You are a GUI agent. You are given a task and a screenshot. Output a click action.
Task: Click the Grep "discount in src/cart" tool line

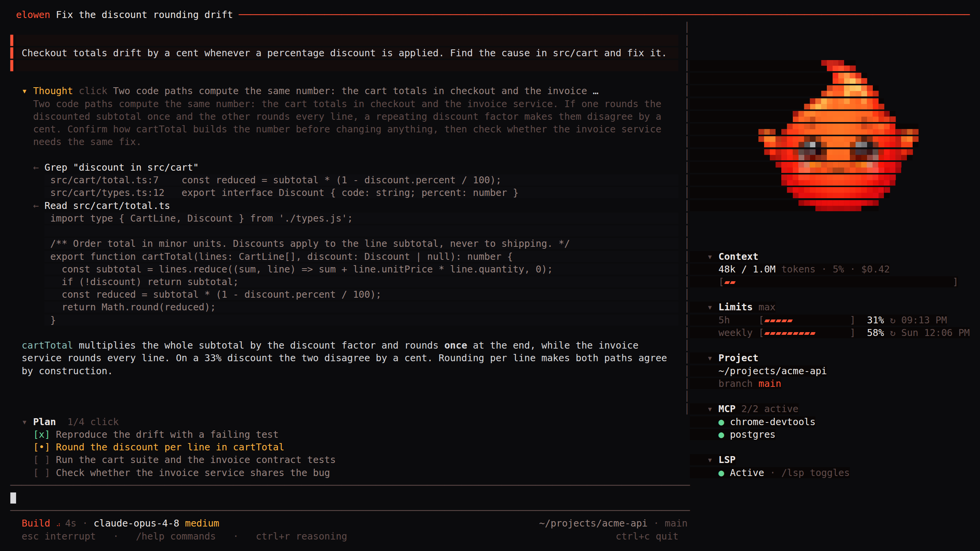121,168
